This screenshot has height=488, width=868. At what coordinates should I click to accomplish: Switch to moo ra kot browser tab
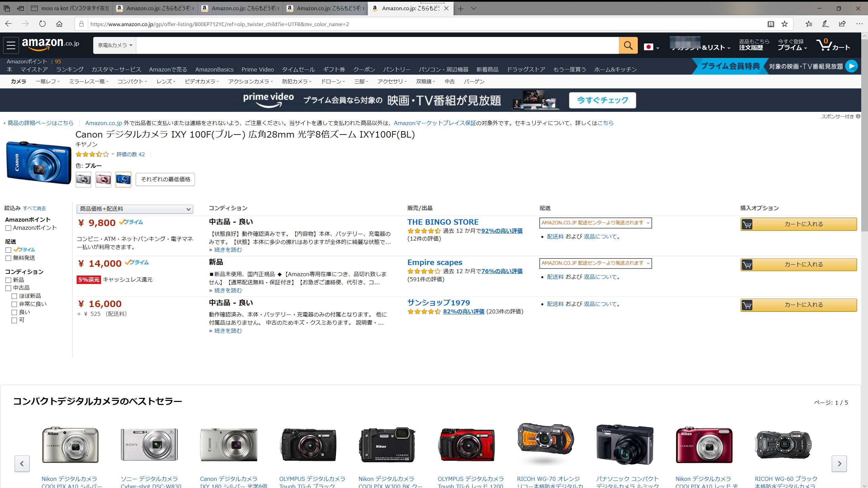tap(70, 8)
